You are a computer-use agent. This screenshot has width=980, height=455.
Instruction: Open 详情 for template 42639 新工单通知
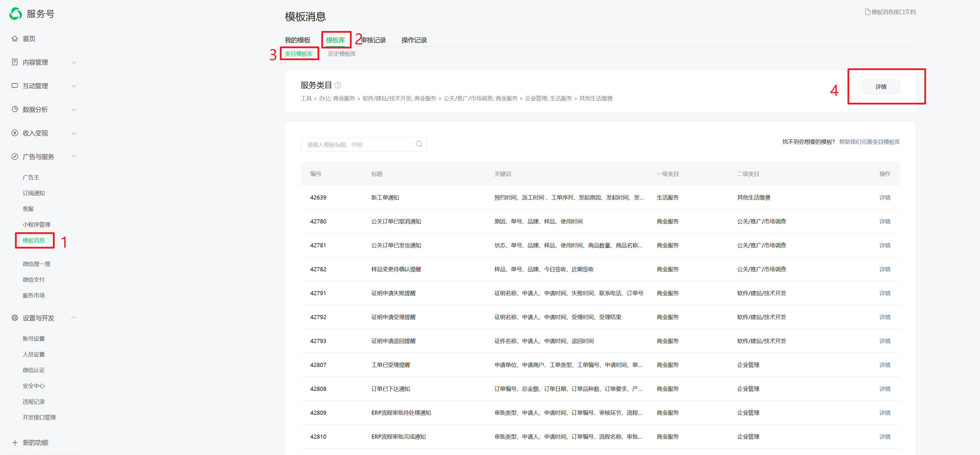coord(885,197)
